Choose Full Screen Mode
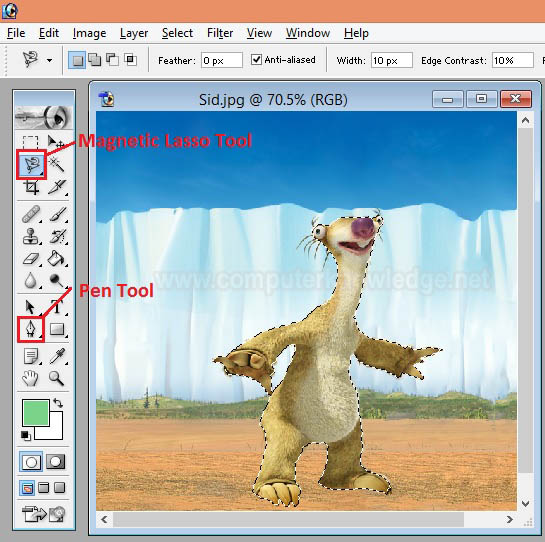 point(60,488)
